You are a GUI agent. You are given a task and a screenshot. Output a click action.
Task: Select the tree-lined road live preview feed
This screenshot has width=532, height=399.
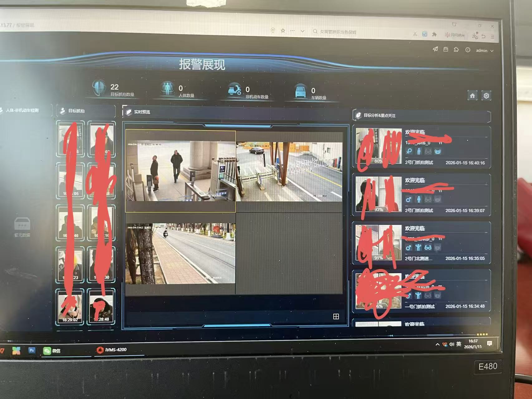click(180, 253)
